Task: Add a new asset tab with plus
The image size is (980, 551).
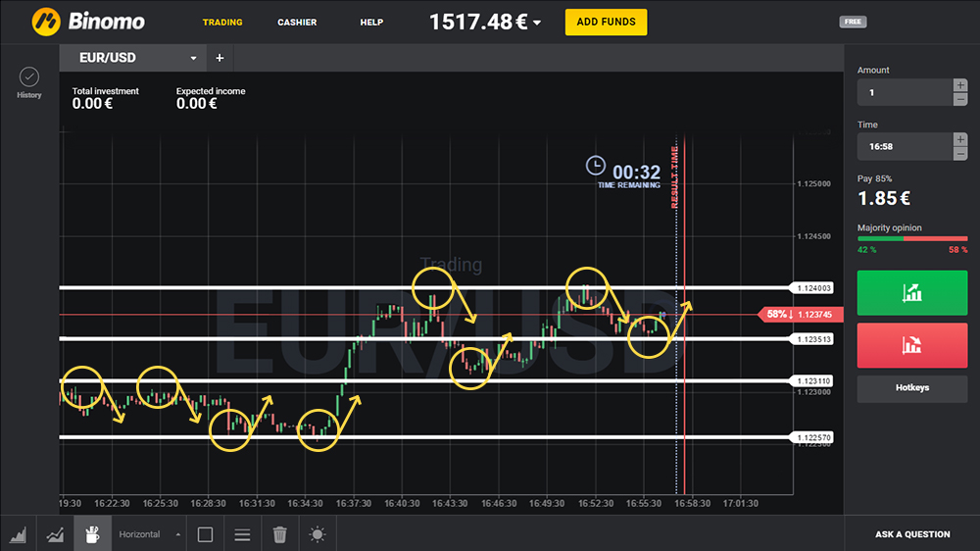Action: [x=220, y=58]
